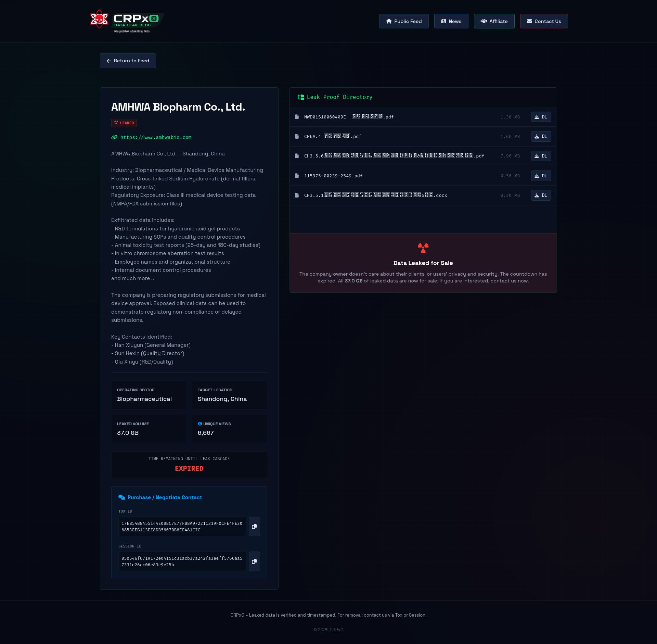The image size is (657, 644).
Task: Click the 0.56 MB file size
Action: [510, 176]
